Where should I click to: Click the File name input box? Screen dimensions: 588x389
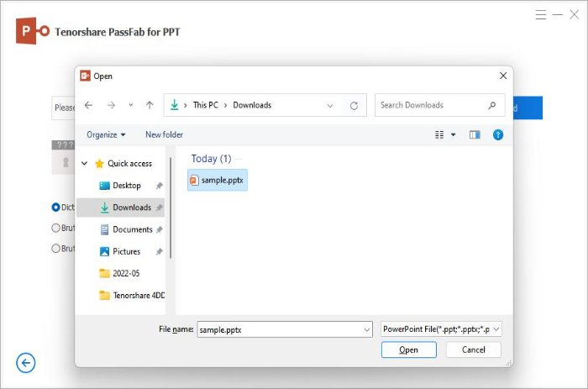tap(285, 329)
